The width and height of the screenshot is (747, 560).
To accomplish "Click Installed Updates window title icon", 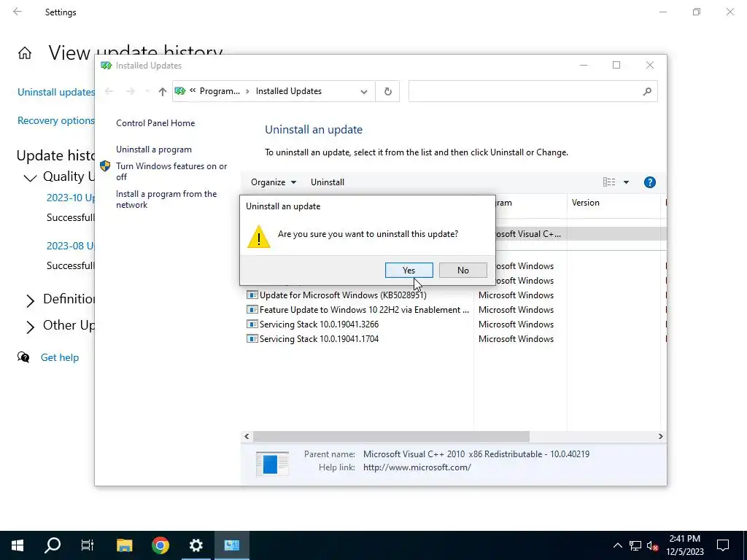I will coord(106,65).
